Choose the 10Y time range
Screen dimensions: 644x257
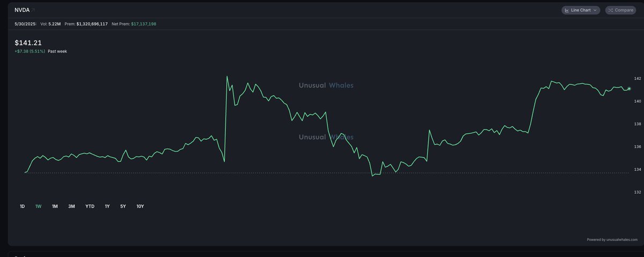tap(140, 206)
